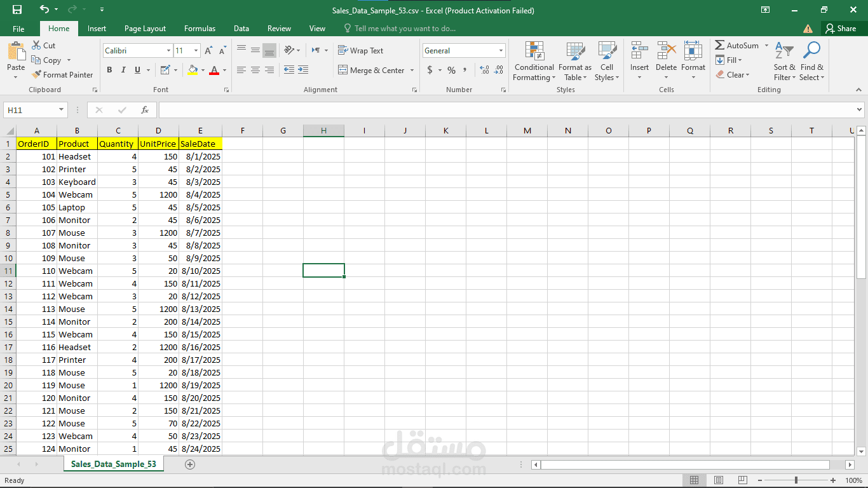Viewport: 868px width, 488px height.
Task: Expand the Merge & Center dropdown arrow
Action: [x=412, y=70]
